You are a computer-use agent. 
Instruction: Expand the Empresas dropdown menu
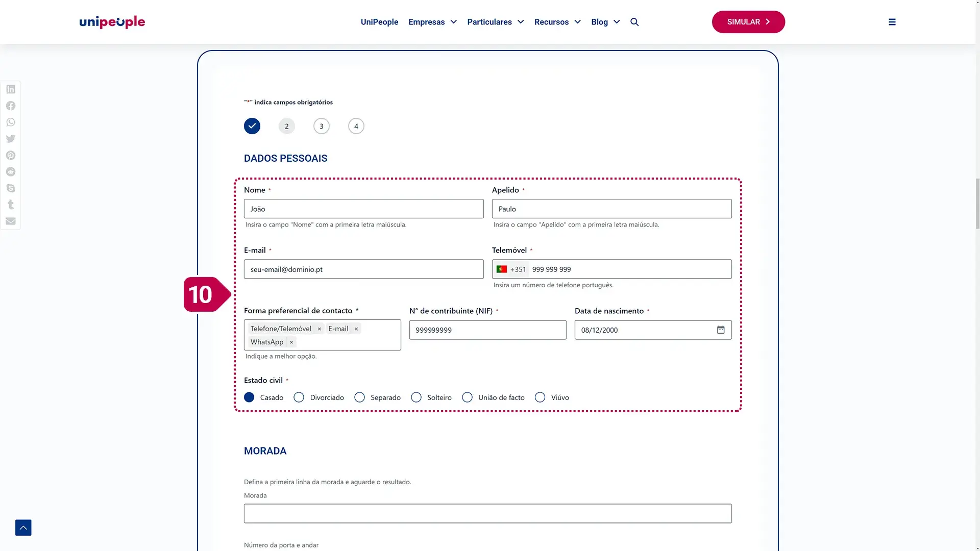432,22
